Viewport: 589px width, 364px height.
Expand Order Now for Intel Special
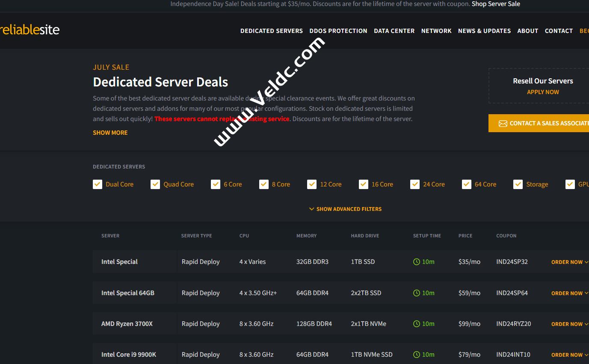tap(569, 262)
